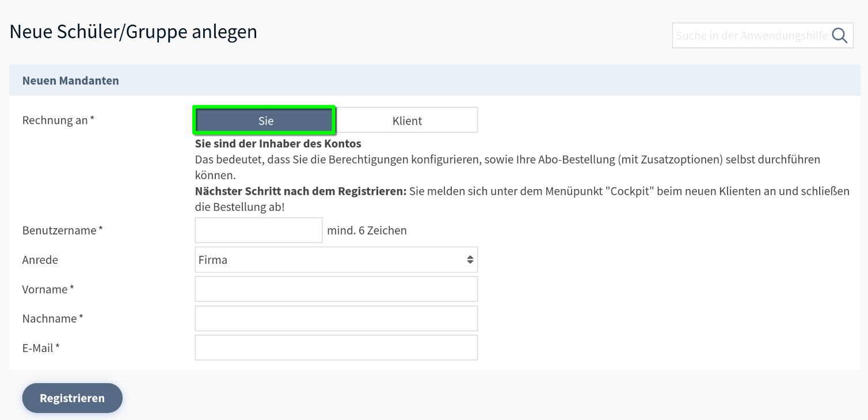Click the 'E-Mail *' label
This screenshot has width=868, height=420.
tap(41, 348)
